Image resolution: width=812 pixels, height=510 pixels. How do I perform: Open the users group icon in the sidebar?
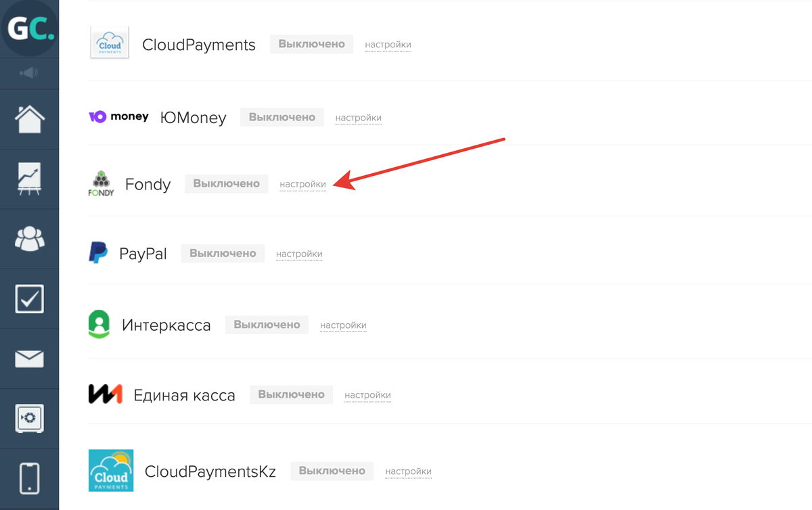coord(30,239)
